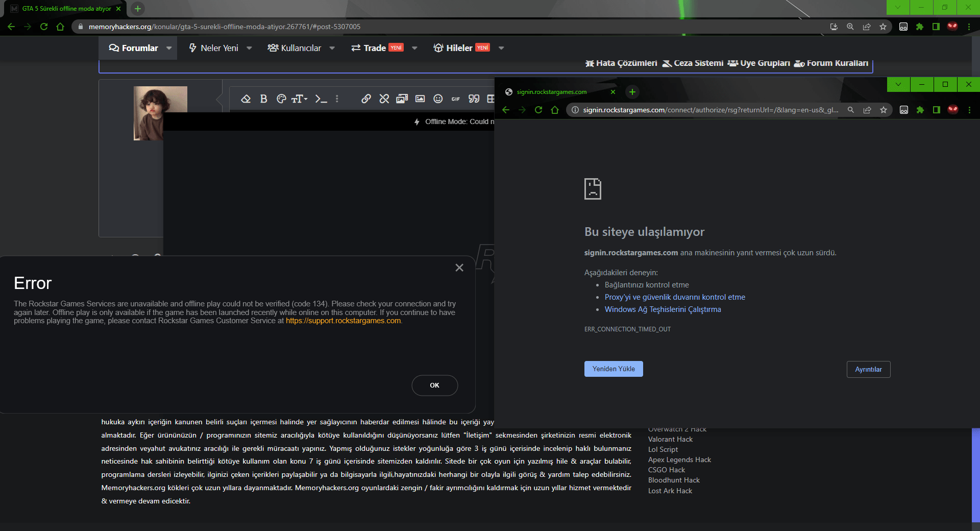
Task: Toggle bold text in the editor toolbar
Action: 263,99
